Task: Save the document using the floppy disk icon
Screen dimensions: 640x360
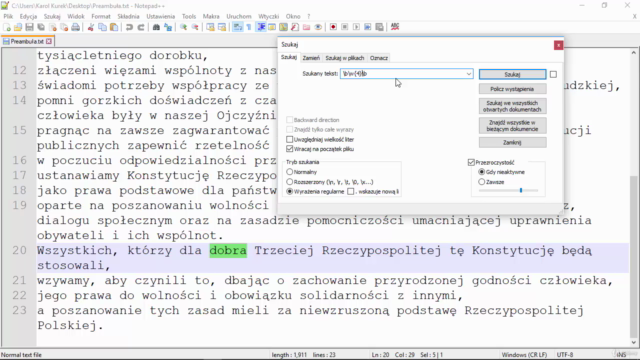Action: pos(29,27)
